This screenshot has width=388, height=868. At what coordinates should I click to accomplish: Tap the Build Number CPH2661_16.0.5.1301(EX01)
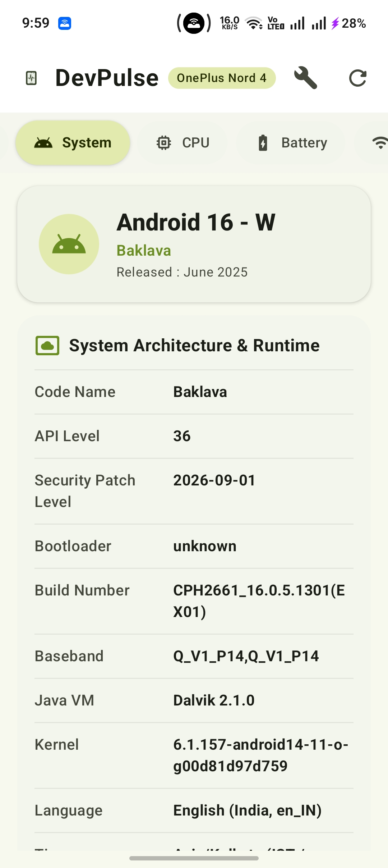pyautogui.click(x=259, y=601)
